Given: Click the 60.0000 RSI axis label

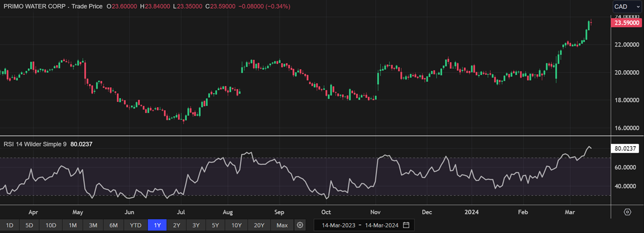Looking at the screenshot, I should pyautogui.click(x=626, y=168).
